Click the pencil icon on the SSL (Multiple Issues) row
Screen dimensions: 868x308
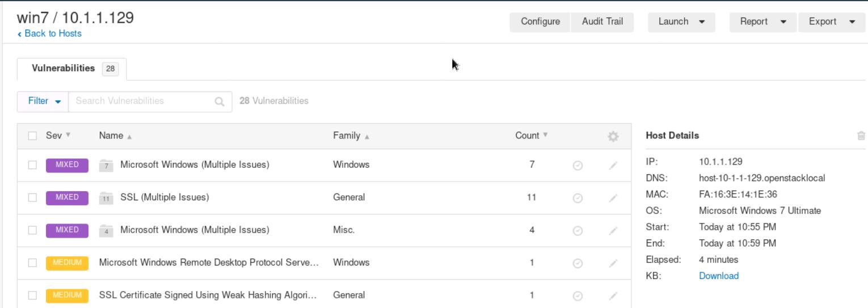pyautogui.click(x=612, y=199)
